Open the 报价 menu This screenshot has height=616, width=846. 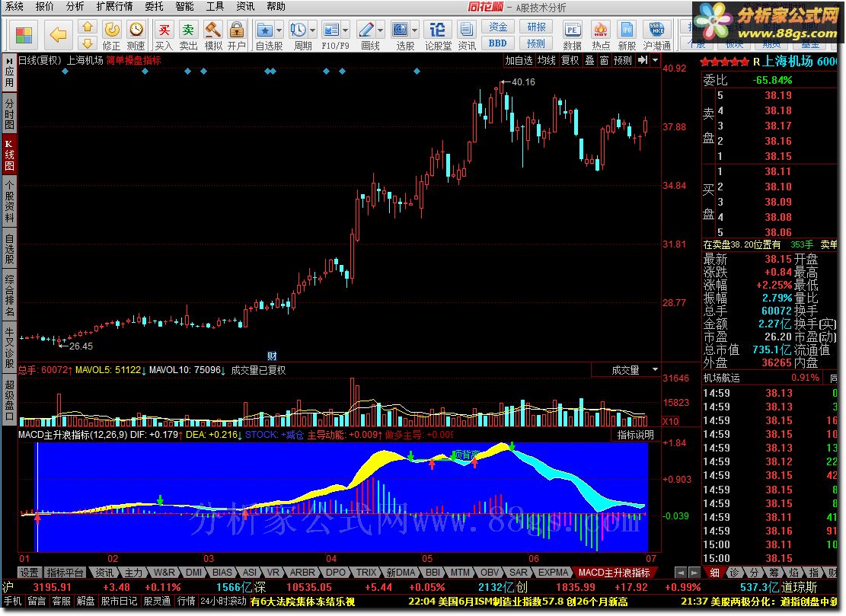(x=44, y=7)
